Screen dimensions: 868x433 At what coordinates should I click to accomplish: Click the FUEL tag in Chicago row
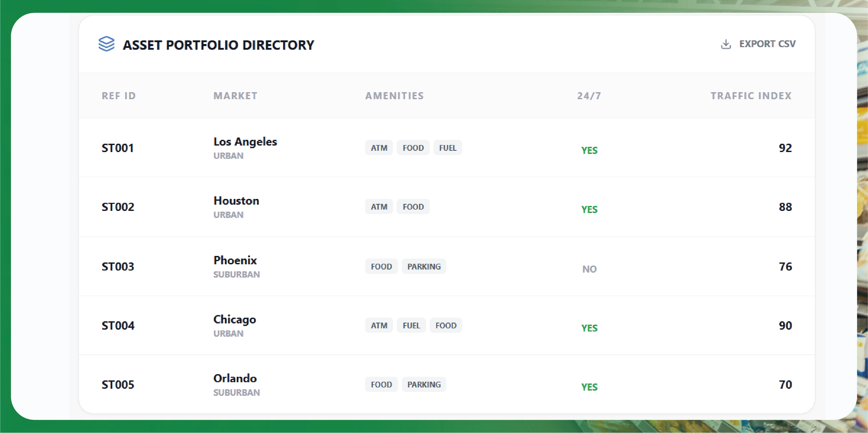click(411, 325)
